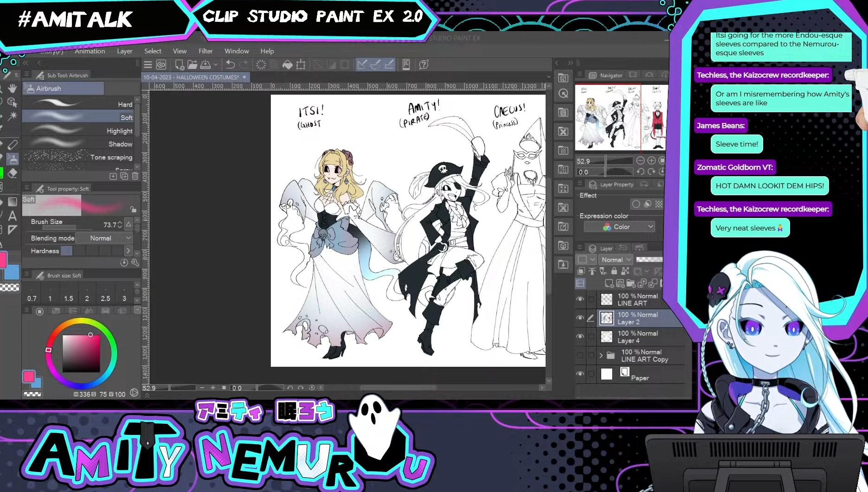Screen dimensions: 868x492
Task: Hide the LINE ART layer eye
Action: coord(580,299)
